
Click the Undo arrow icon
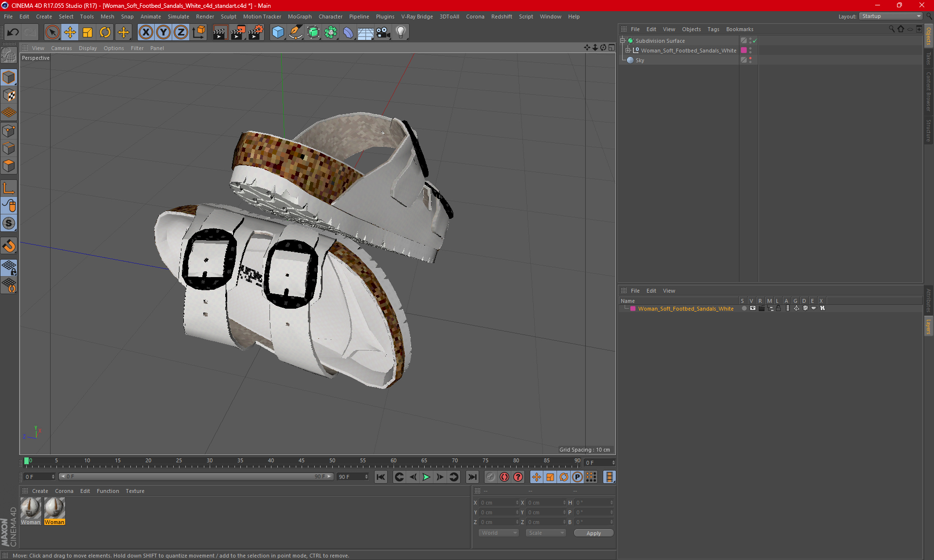click(x=13, y=33)
